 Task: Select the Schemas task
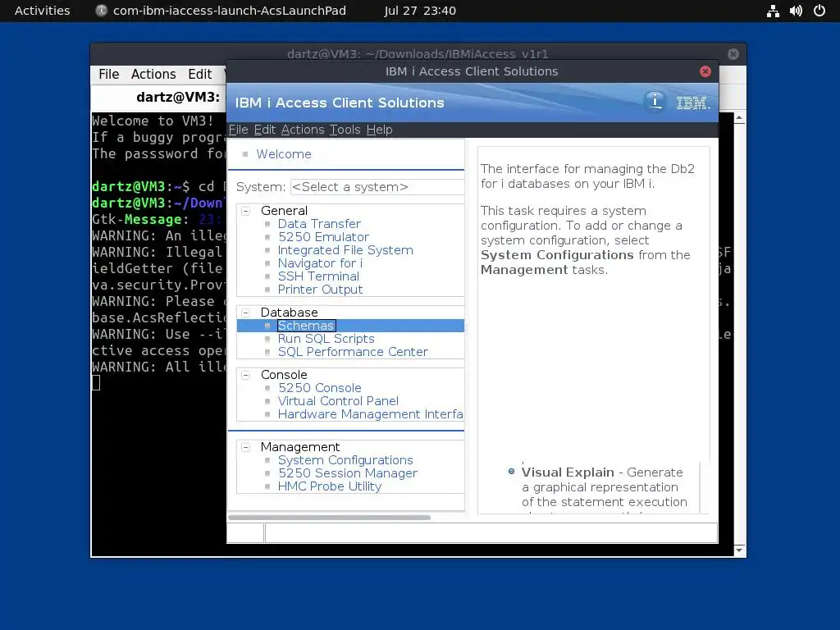pyautogui.click(x=306, y=326)
